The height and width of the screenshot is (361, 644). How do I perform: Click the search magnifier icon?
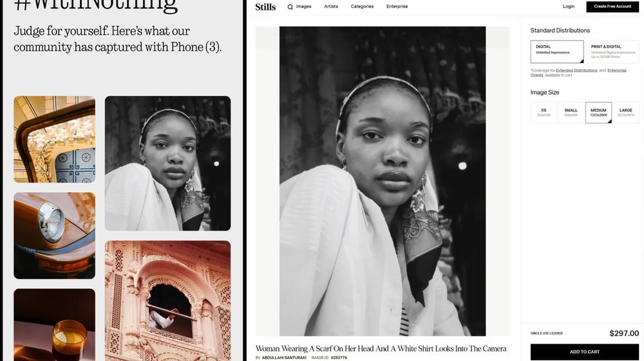click(290, 7)
